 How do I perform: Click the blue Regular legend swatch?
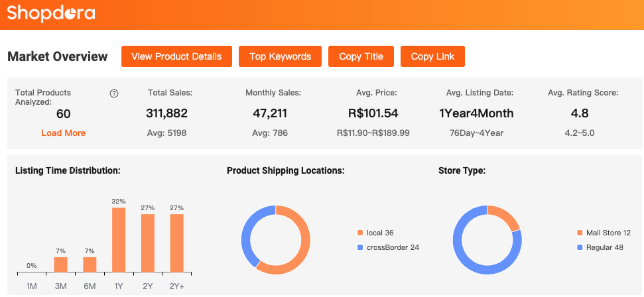(x=580, y=247)
